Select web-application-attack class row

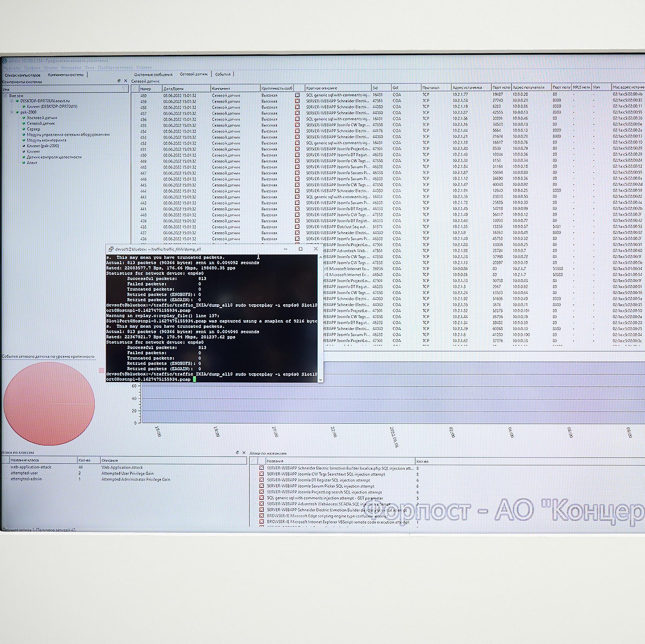click(x=124, y=467)
